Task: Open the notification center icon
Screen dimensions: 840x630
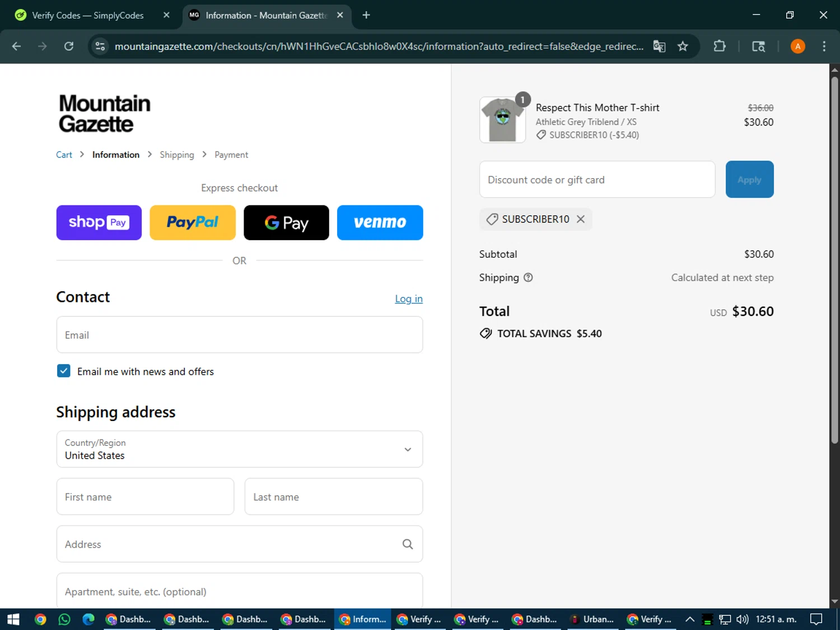Action: (x=816, y=619)
